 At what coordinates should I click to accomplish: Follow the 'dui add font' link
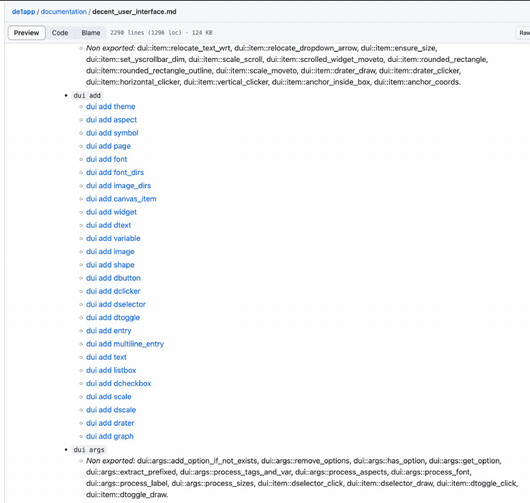coord(106,159)
